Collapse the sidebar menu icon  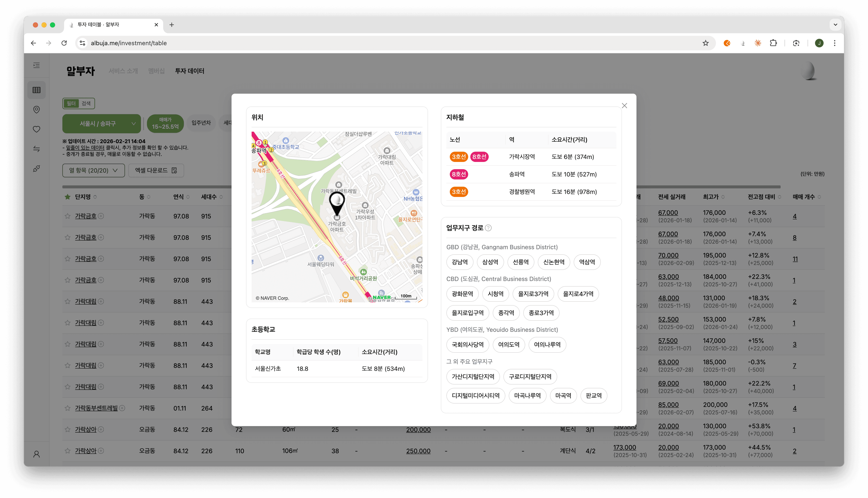click(37, 65)
